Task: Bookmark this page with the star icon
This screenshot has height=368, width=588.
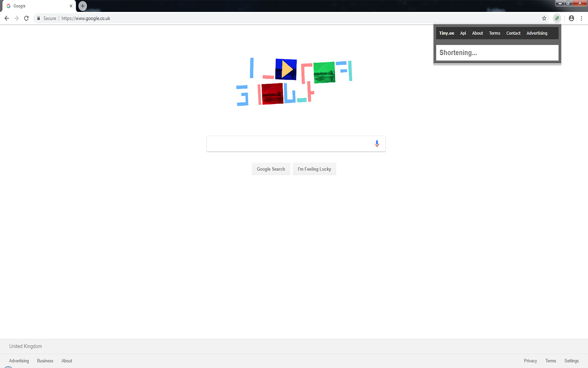Action: coord(544,18)
